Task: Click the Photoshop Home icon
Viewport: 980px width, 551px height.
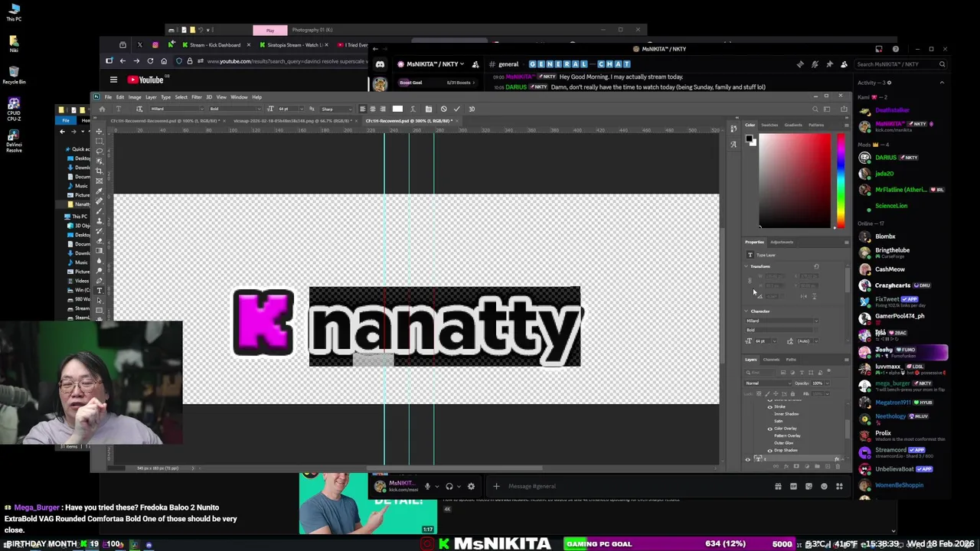Action: point(102,109)
